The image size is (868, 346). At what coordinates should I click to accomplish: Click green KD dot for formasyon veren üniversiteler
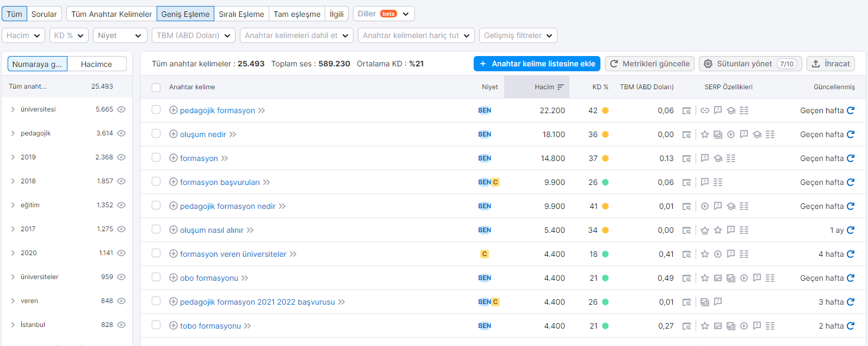605,254
